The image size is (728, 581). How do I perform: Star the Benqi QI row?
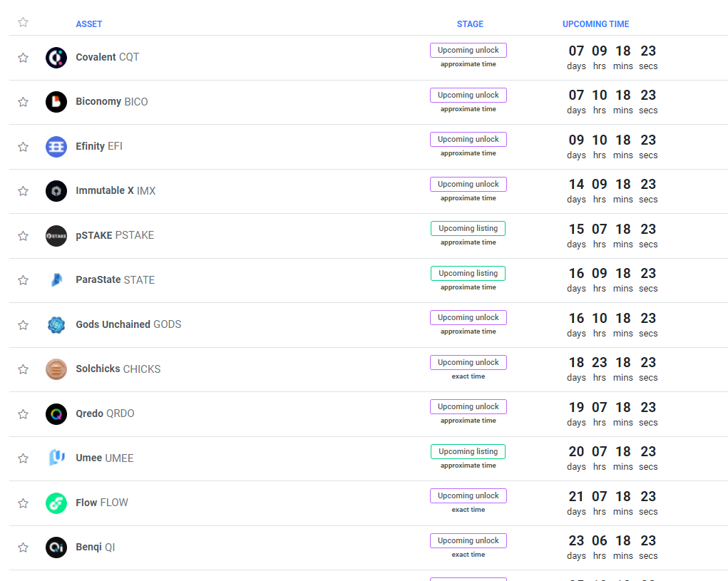[x=24, y=547]
